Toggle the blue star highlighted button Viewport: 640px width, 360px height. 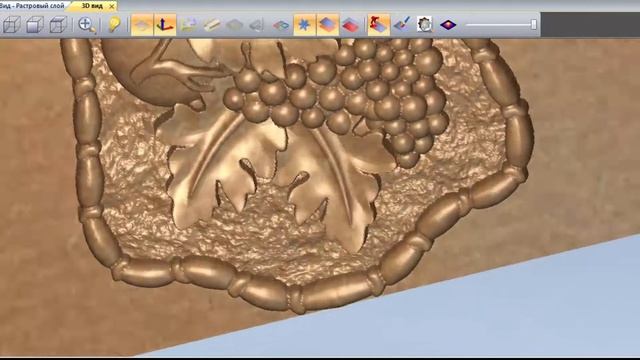click(304, 25)
